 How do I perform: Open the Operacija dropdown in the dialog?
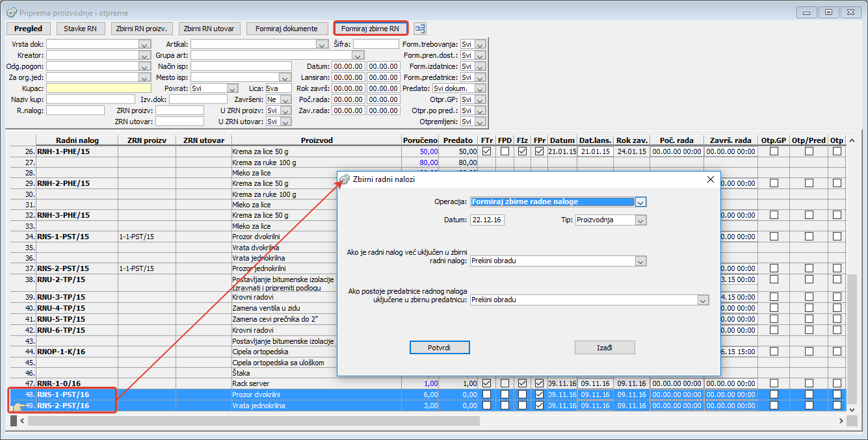[x=640, y=202]
